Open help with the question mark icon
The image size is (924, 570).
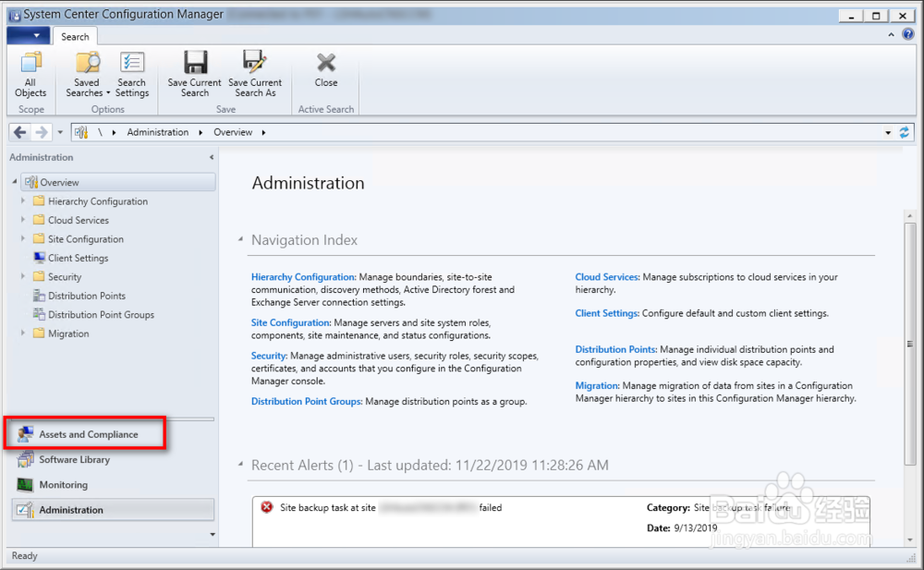pos(908,34)
